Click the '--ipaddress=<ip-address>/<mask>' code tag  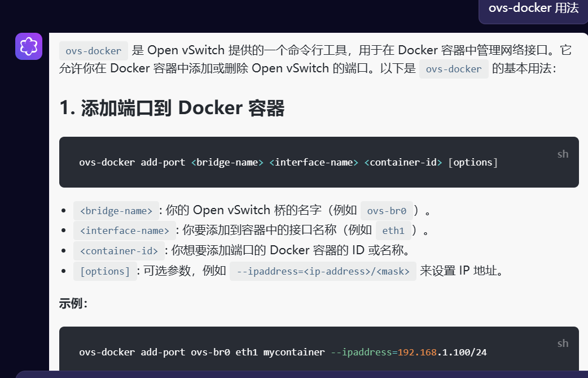323,271
